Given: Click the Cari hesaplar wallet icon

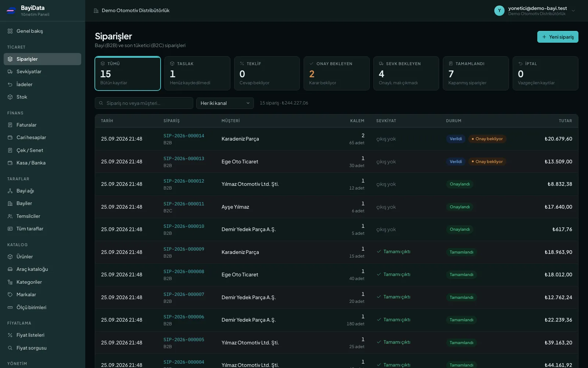Looking at the screenshot, I should coord(10,138).
